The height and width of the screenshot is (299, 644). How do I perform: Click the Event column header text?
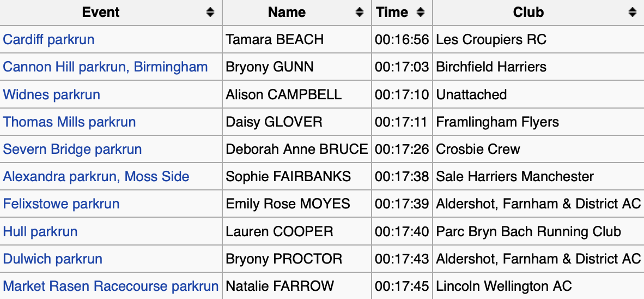point(101,13)
